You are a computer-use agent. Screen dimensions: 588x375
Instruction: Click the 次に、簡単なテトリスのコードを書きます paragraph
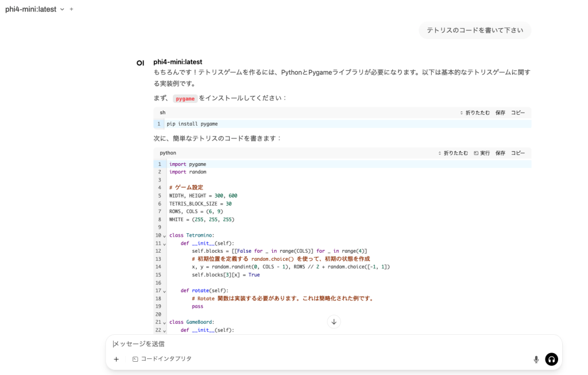pos(218,138)
